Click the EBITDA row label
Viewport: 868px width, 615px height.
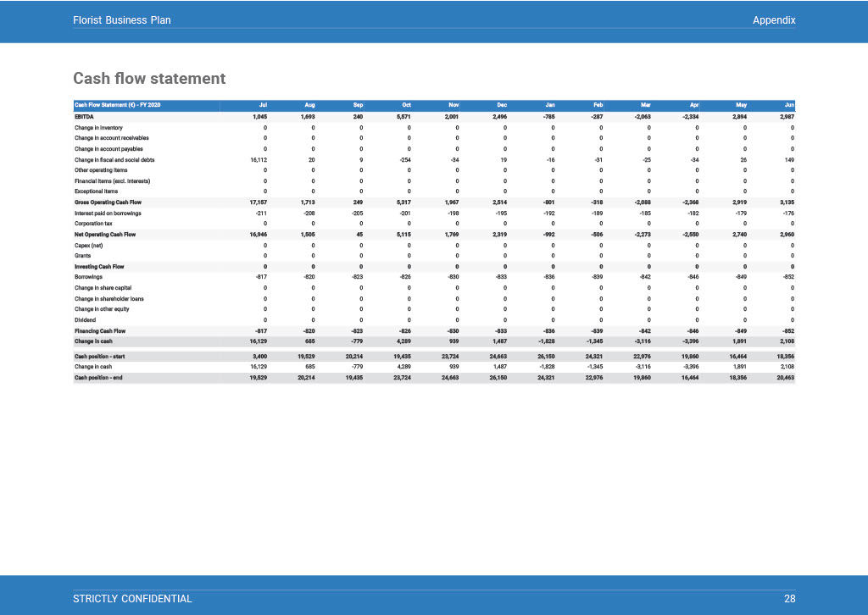click(x=87, y=116)
